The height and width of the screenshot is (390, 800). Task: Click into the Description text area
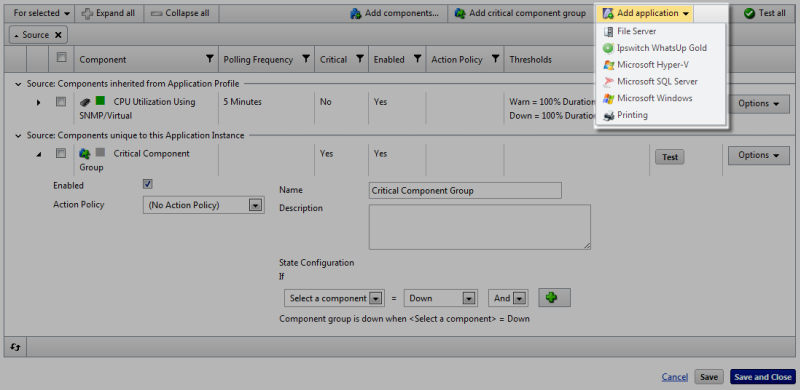point(480,227)
